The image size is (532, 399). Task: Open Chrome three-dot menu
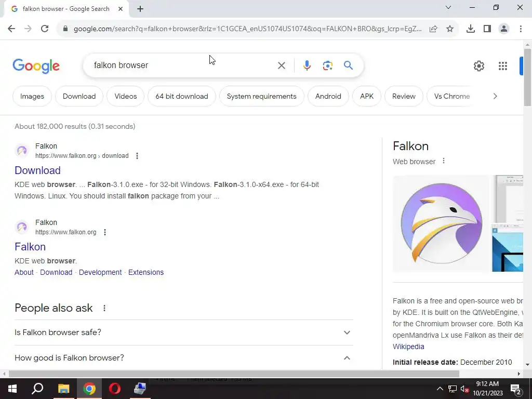coord(521,29)
